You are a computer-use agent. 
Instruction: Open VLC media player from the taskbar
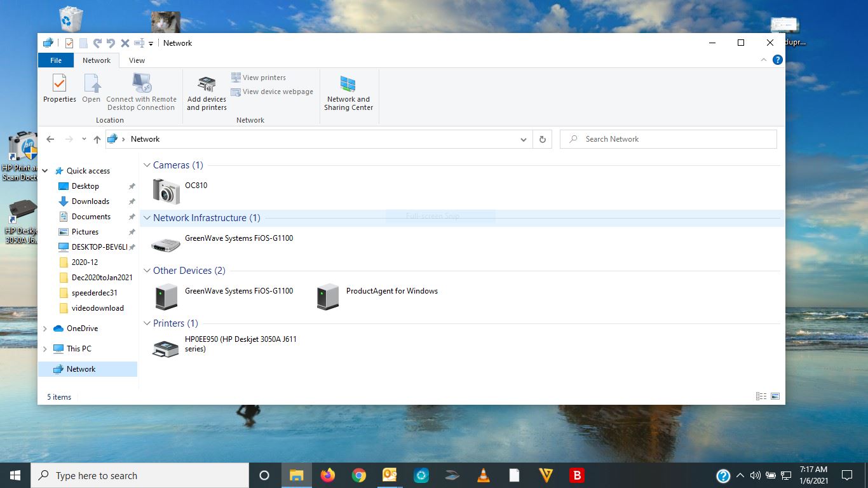coord(484,475)
